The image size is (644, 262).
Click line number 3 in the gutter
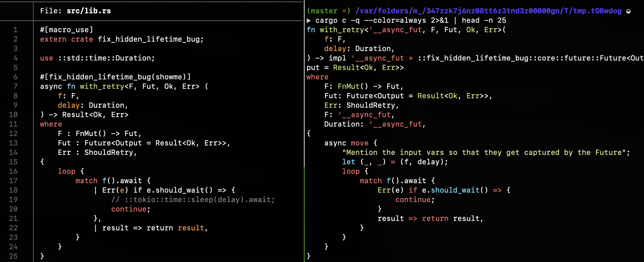16,49
